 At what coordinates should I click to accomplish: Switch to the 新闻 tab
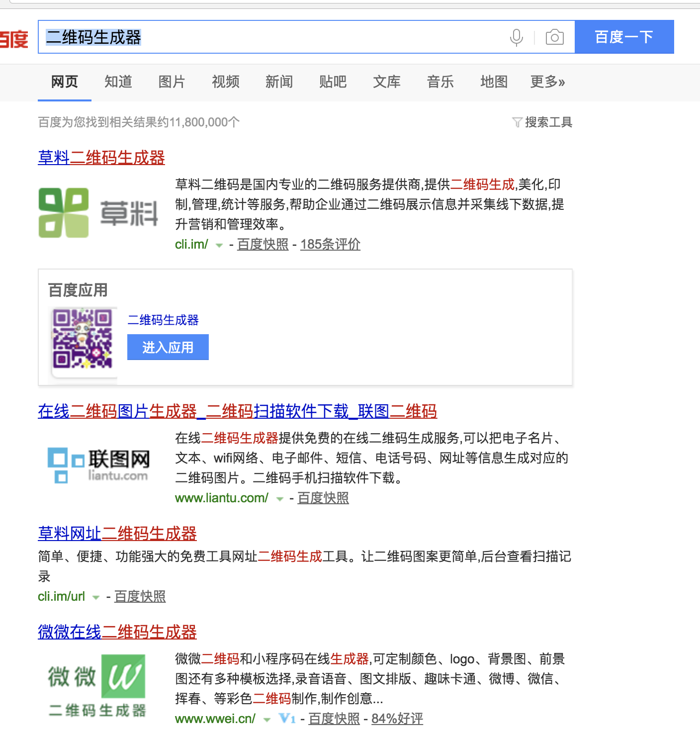click(279, 82)
